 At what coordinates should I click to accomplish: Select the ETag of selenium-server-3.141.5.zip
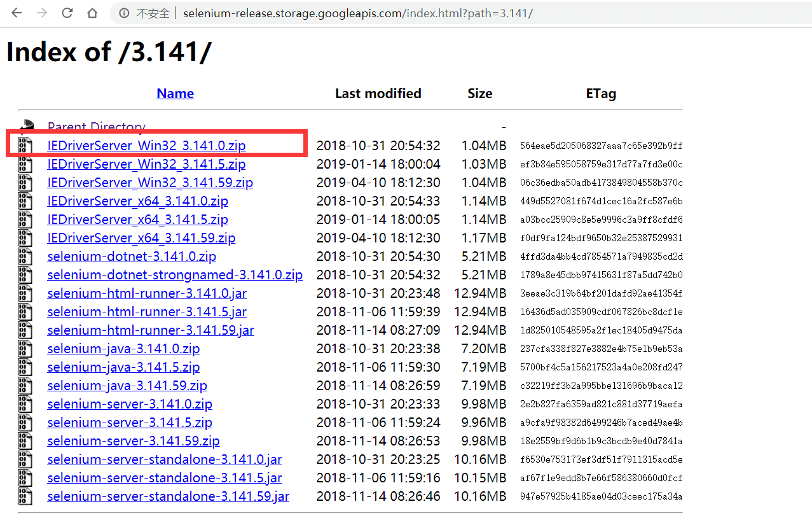(601, 423)
